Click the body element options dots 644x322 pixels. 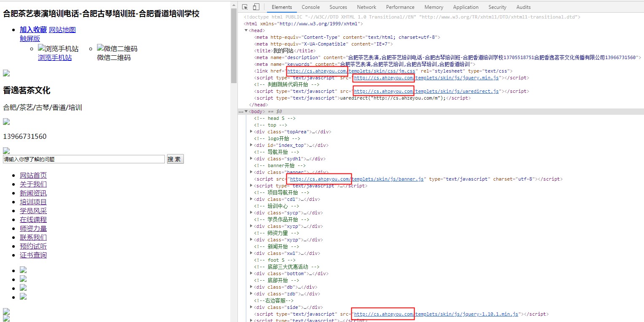click(240, 111)
